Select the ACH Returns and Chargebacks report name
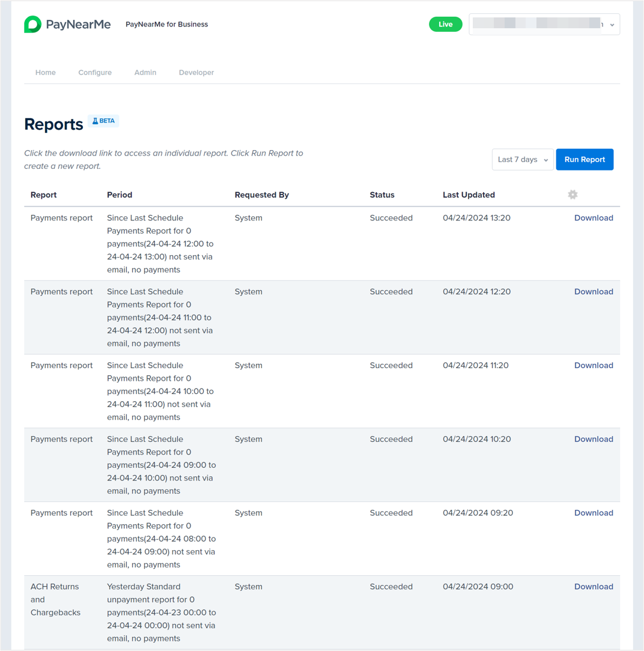Viewport: 644px width, 651px height. pos(55,599)
